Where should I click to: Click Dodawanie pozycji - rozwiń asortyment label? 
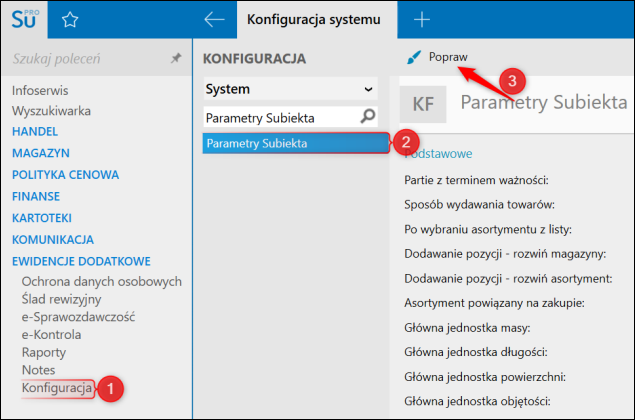pos(508,279)
